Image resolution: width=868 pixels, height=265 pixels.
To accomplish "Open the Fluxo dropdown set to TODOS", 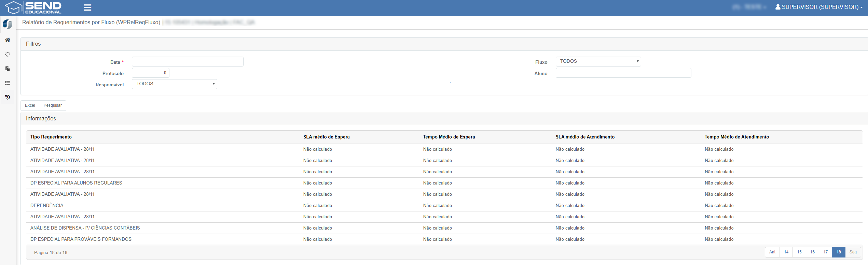I will [598, 61].
